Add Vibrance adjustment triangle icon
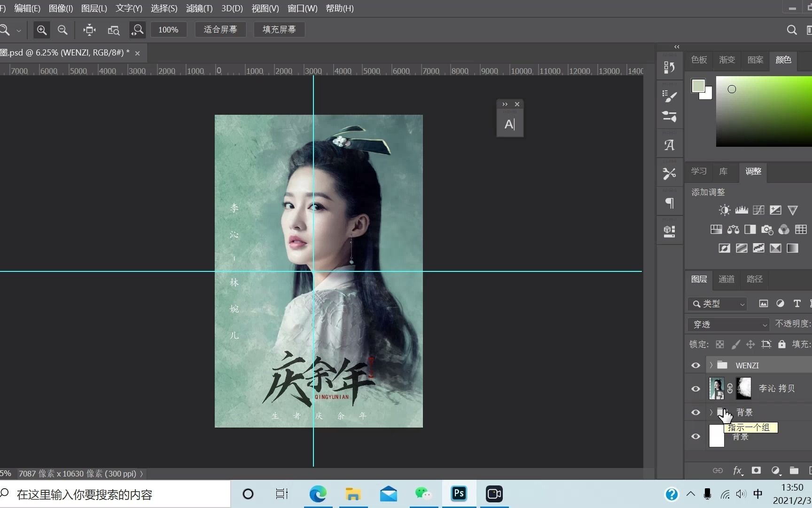The width and height of the screenshot is (812, 508). tap(792, 210)
